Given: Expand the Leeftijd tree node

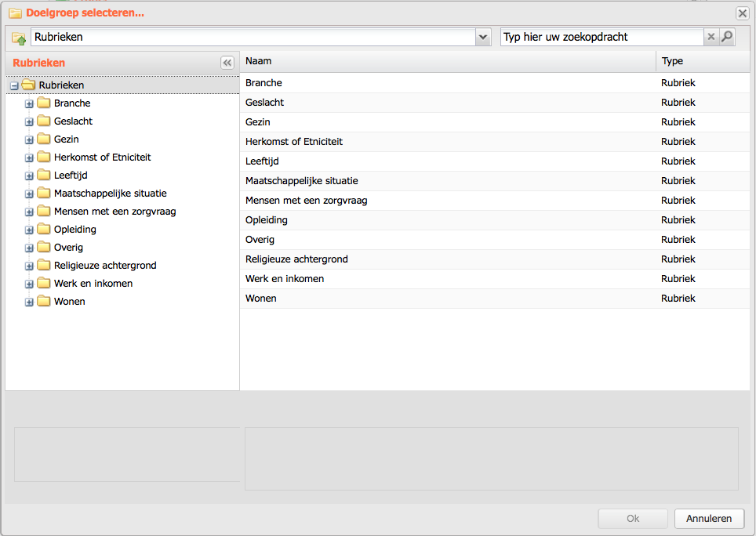Looking at the screenshot, I should [x=29, y=176].
